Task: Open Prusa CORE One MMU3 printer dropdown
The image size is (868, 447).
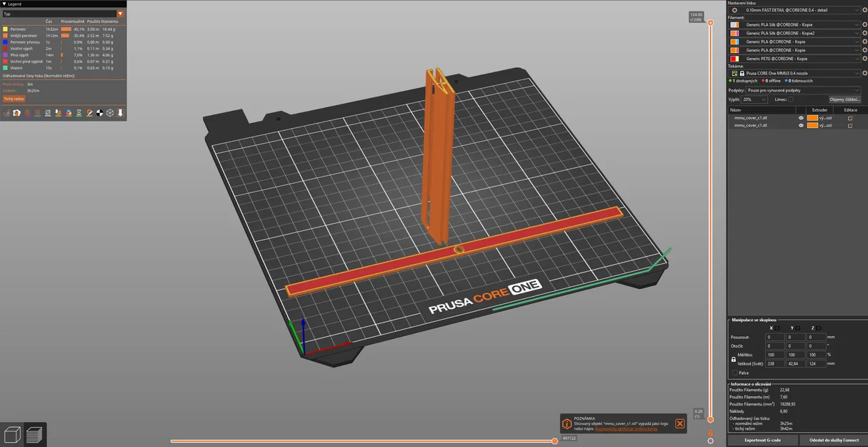Action: [x=794, y=73]
